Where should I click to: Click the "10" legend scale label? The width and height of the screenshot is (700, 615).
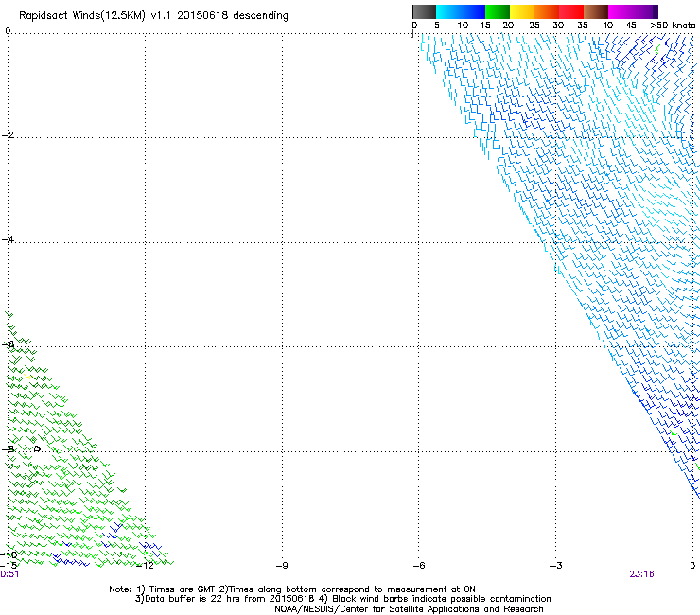(x=463, y=26)
